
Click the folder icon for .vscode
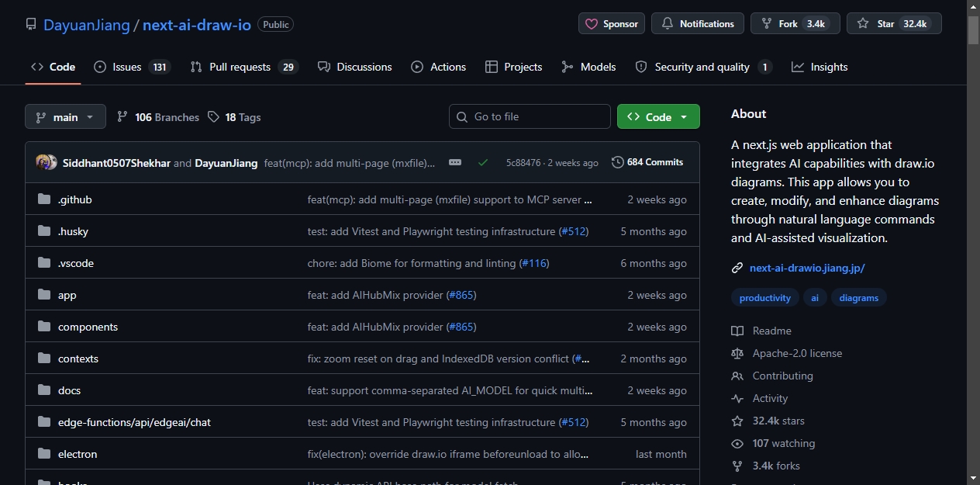[44, 263]
